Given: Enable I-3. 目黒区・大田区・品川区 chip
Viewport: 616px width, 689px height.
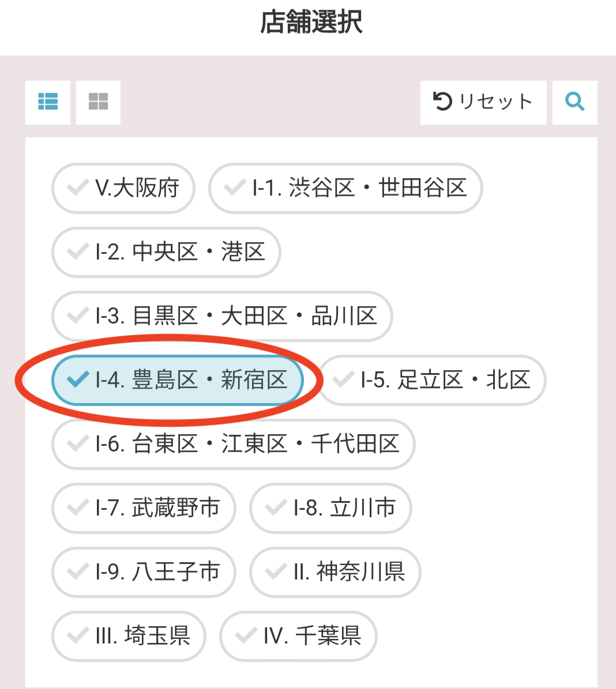Looking at the screenshot, I should click(222, 316).
